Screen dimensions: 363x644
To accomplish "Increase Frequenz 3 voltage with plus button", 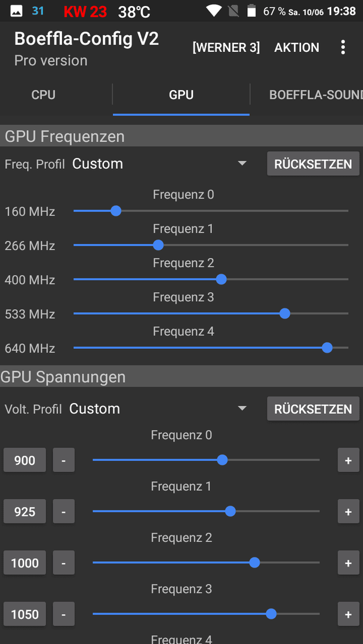I will tap(348, 614).
